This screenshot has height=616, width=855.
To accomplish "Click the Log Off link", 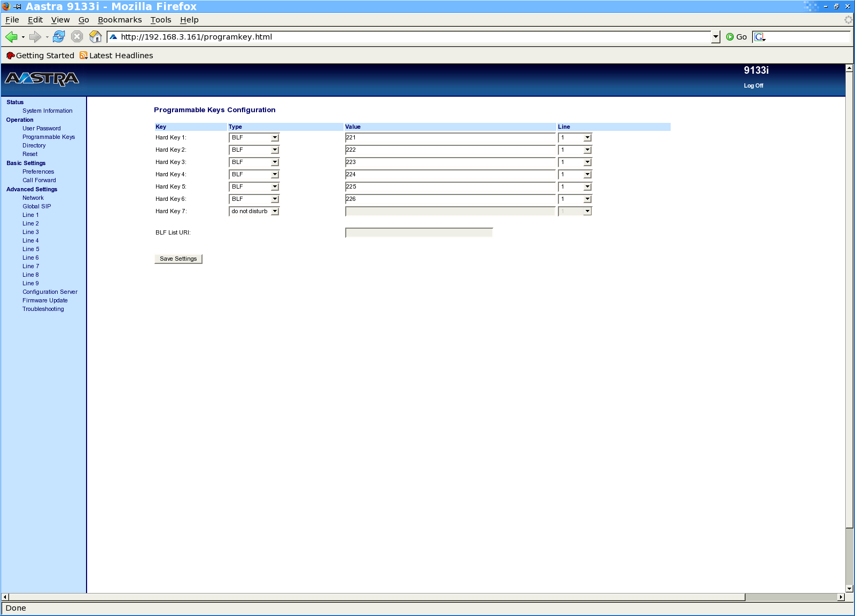I will [753, 86].
